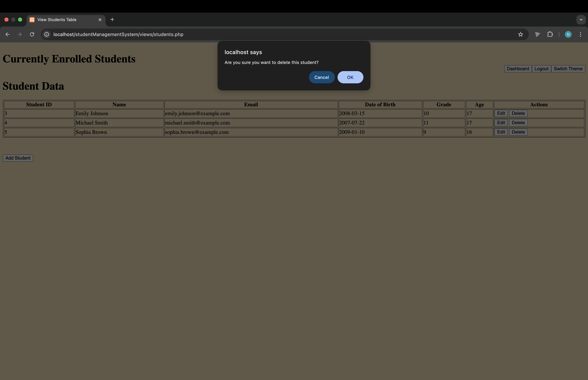Click the 'Student ID' column header
588x380 pixels.
(x=39, y=105)
